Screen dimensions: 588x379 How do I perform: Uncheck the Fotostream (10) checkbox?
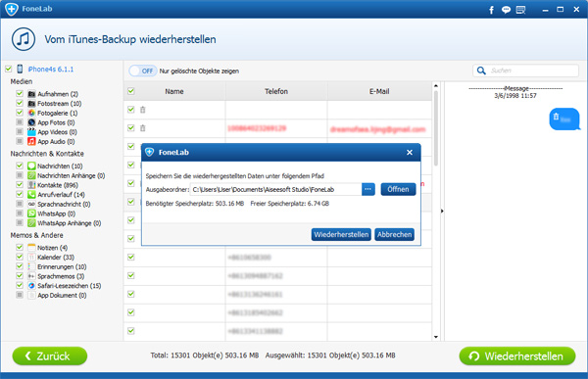pyautogui.click(x=20, y=103)
